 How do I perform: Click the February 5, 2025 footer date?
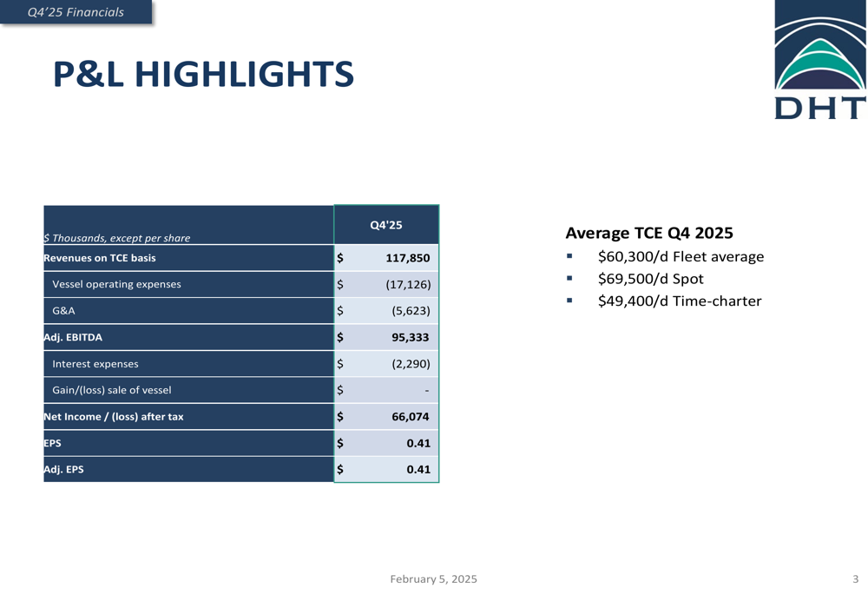coord(433,579)
